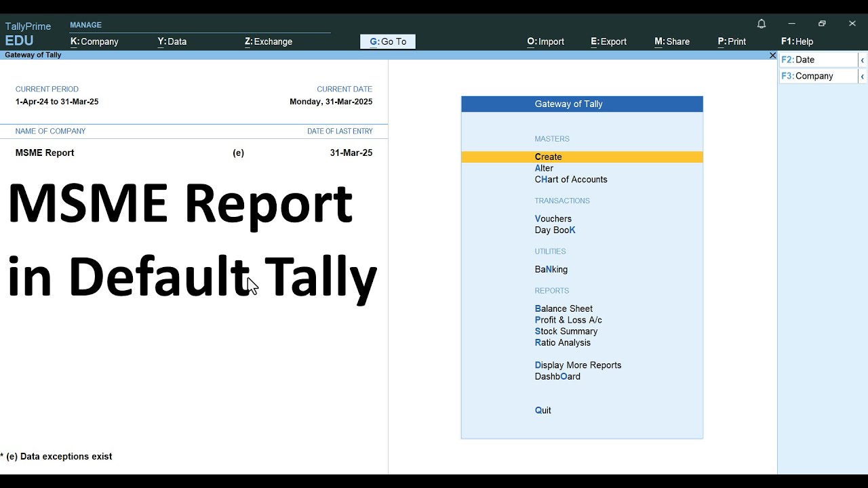Open the M: Share menu
Viewport: 868px width, 488px height.
tap(672, 41)
